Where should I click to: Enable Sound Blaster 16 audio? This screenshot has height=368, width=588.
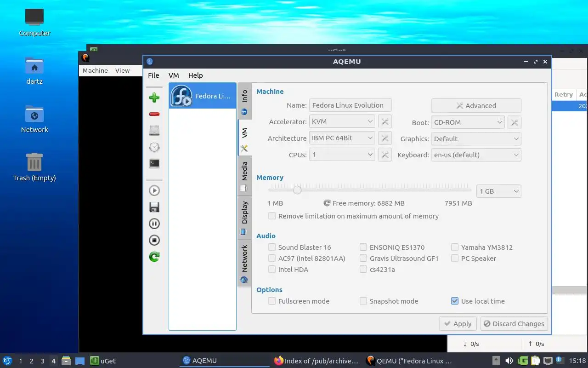tap(272, 247)
